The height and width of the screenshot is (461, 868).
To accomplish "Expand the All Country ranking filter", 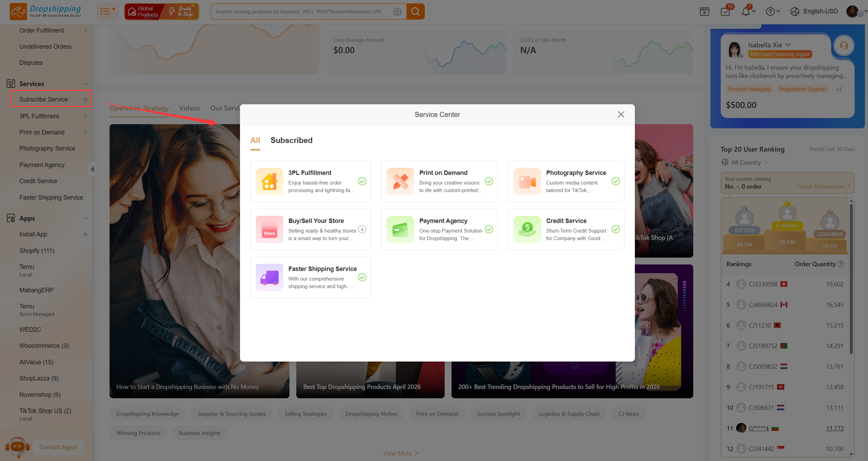I will (746, 163).
